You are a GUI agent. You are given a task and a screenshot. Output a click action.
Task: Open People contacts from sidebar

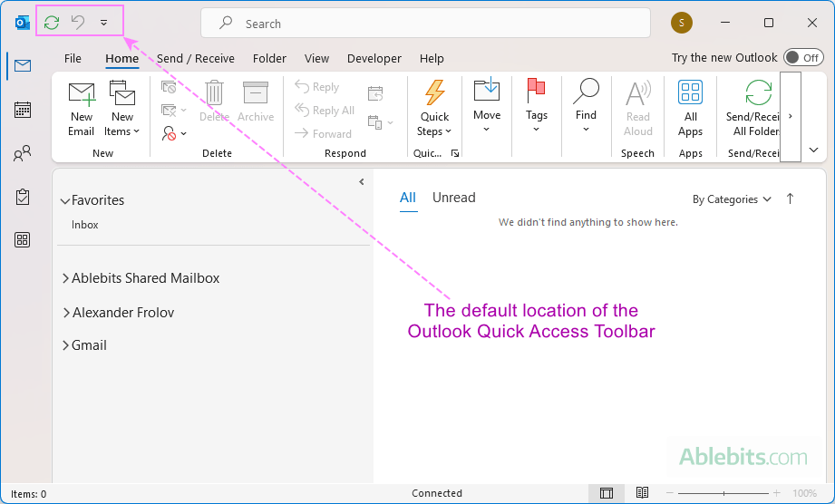(23, 153)
